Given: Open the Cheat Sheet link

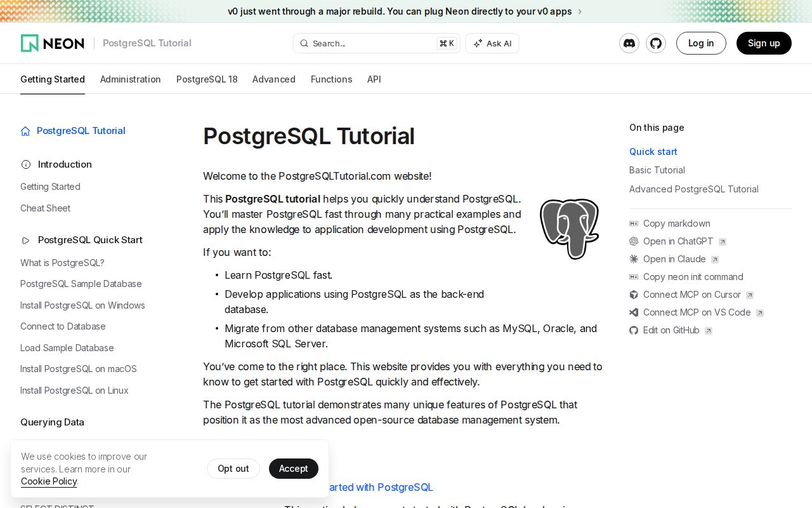Looking at the screenshot, I should coord(45,208).
